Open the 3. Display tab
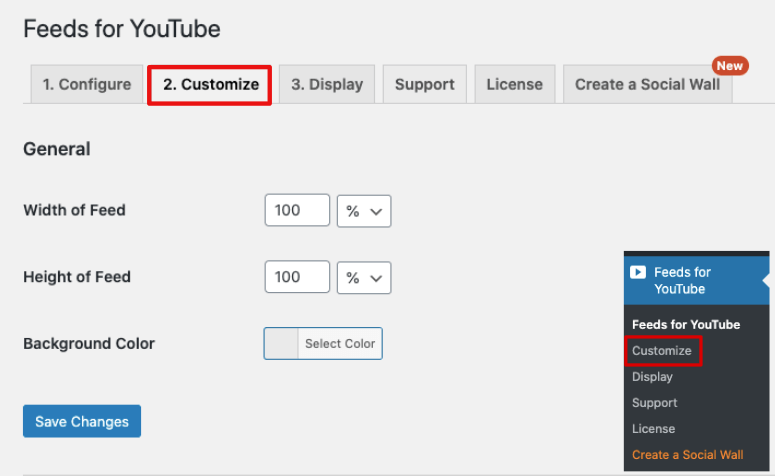This screenshot has width=775, height=476. (x=327, y=85)
